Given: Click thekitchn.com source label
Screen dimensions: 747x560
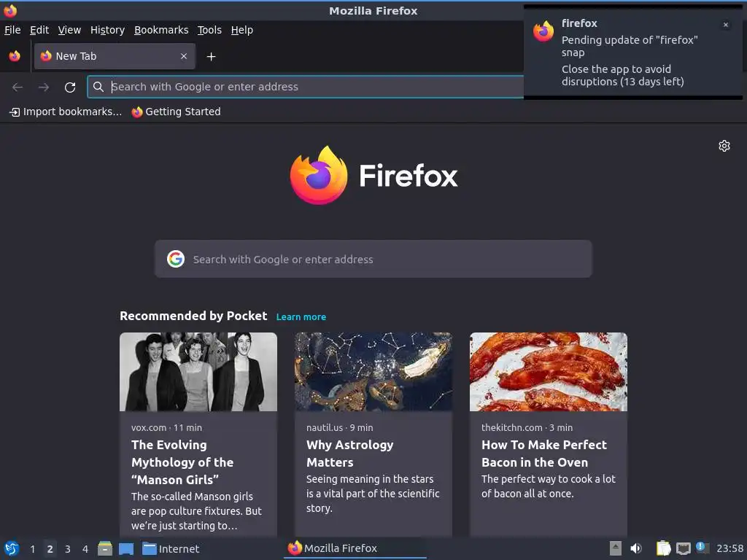Looking at the screenshot, I should coord(511,427).
